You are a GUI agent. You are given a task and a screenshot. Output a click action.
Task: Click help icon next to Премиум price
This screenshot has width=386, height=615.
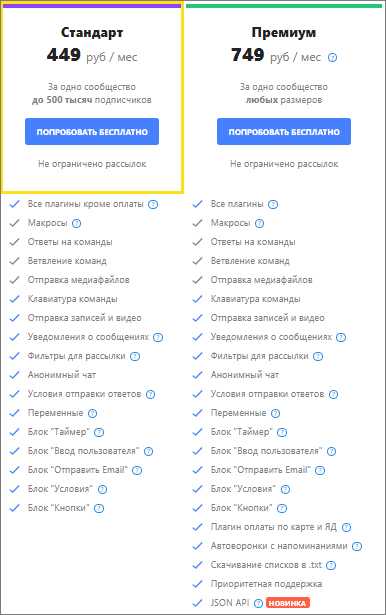pyautogui.click(x=332, y=58)
